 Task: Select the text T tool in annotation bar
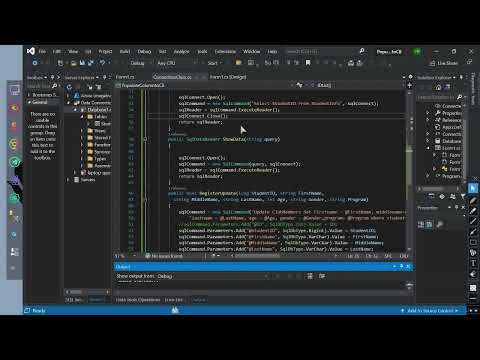[x=473, y=263]
